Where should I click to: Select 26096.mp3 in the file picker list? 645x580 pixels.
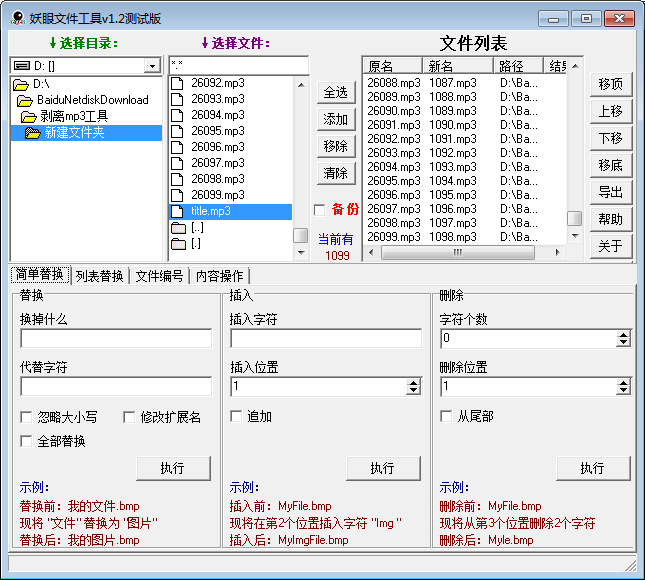[x=218, y=147]
